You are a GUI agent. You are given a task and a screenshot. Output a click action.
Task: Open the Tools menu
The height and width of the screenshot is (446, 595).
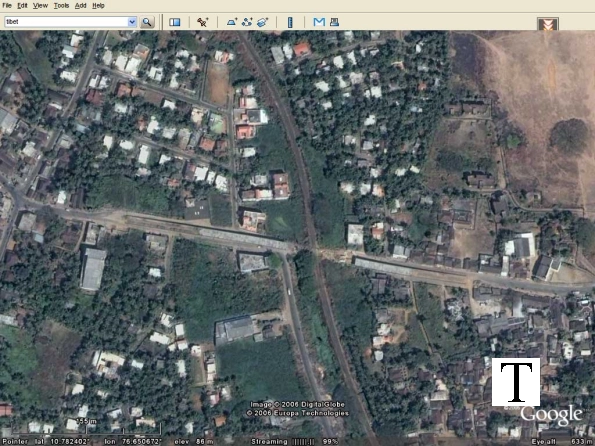[x=61, y=6]
